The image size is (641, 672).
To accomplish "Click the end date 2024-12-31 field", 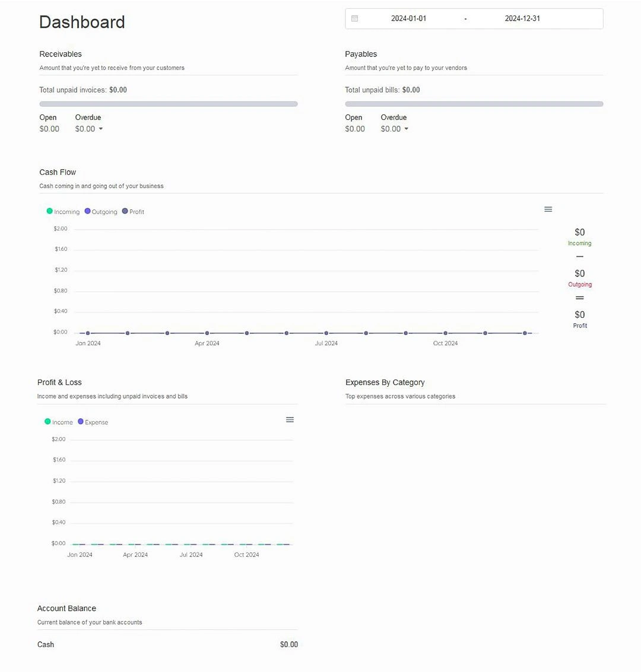I will [522, 18].
